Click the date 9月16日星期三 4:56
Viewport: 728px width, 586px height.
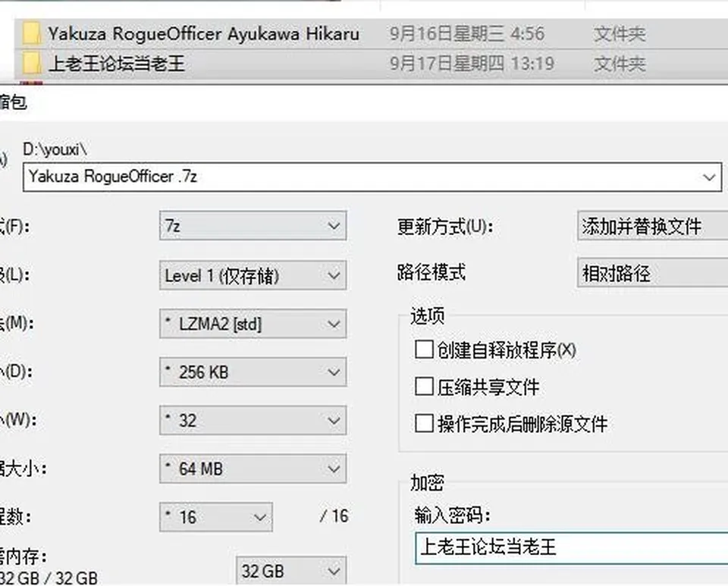tap(466, 34)
